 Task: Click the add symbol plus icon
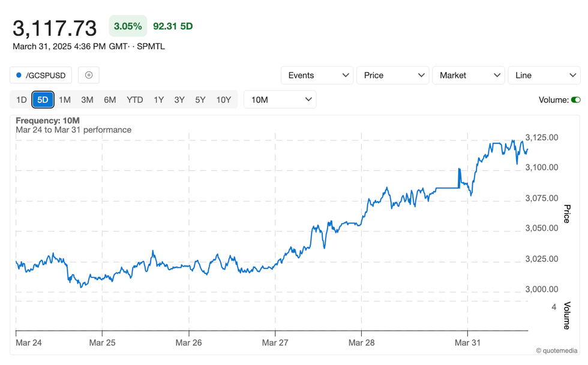coord(89,75)
